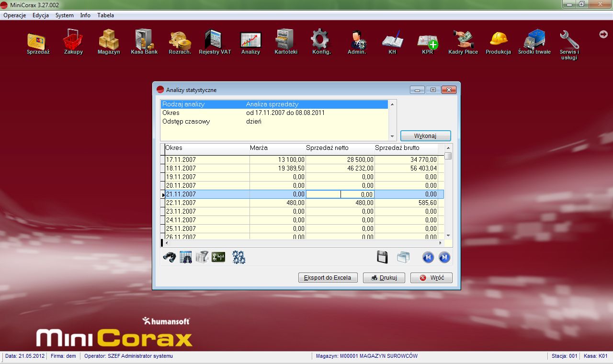Select the Odstęp czasowy parameter row
613x364 pixels.
[274, 122]
